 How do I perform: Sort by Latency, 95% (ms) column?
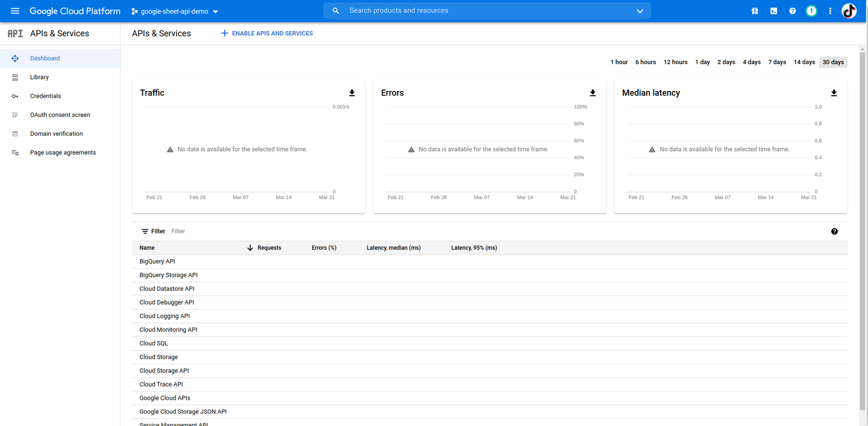[474, 248]
